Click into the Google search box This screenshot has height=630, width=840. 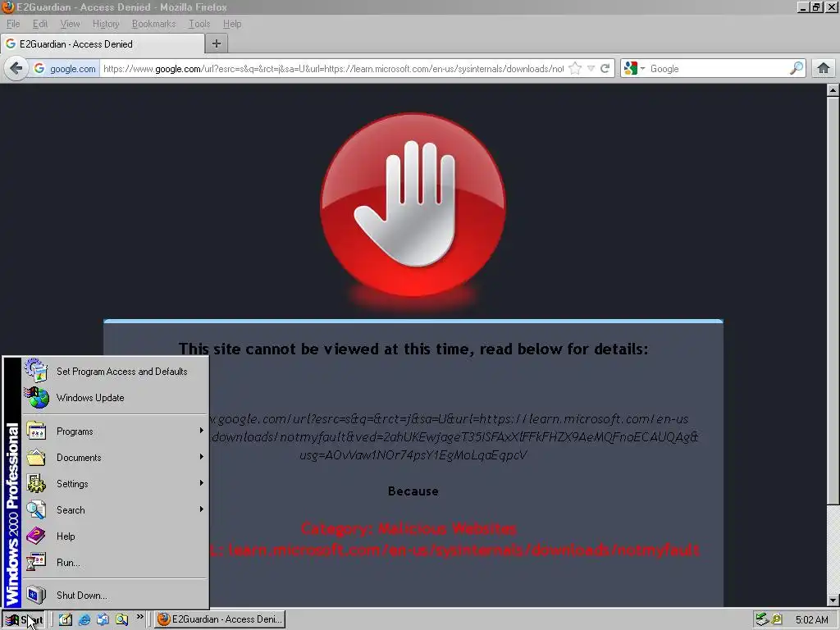(717, 69)
